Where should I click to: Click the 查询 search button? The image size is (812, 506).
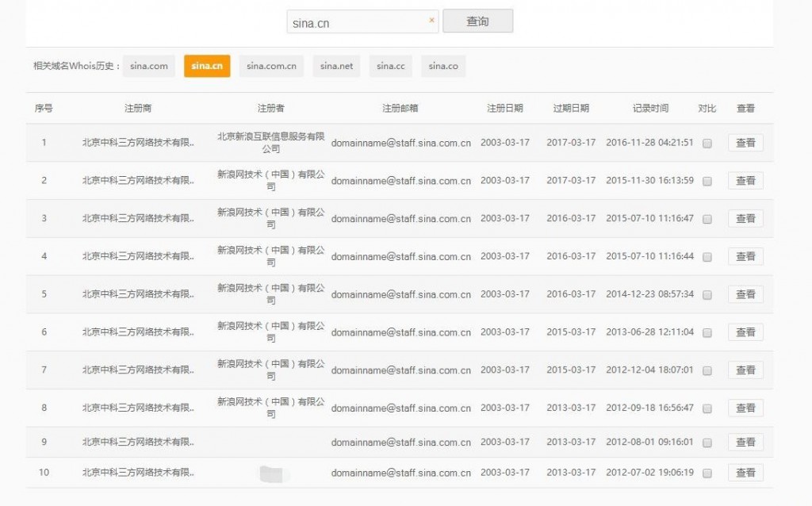477,21
